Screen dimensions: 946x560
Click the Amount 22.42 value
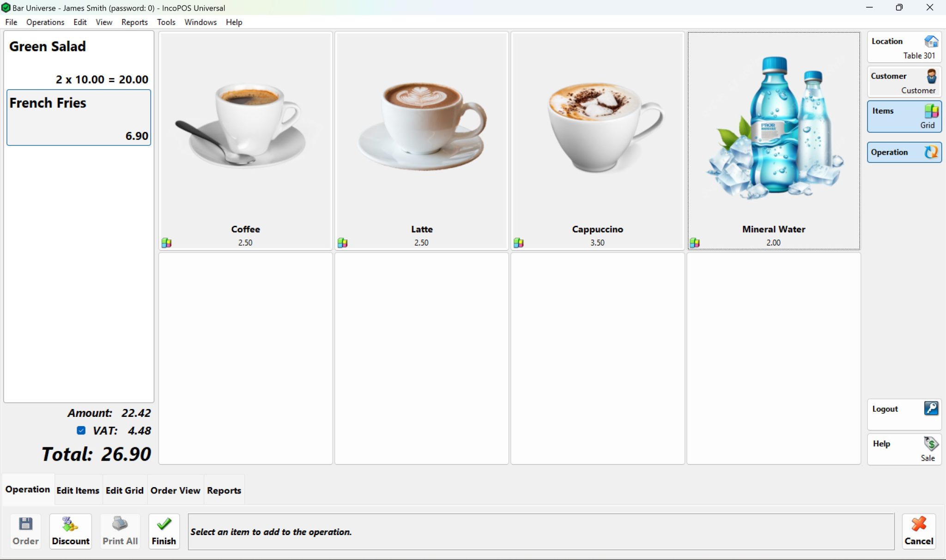pyautogui.click(x=136, y=413)
